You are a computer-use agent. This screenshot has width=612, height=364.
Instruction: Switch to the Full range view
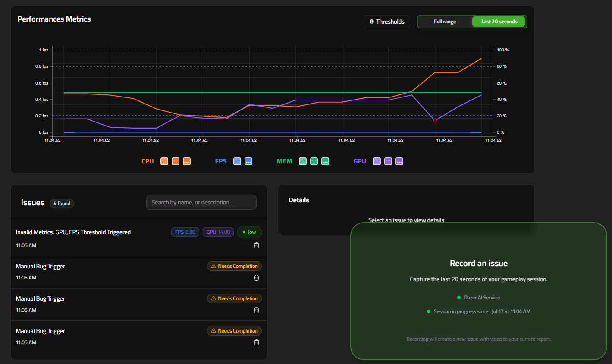[x=445, y=22]
